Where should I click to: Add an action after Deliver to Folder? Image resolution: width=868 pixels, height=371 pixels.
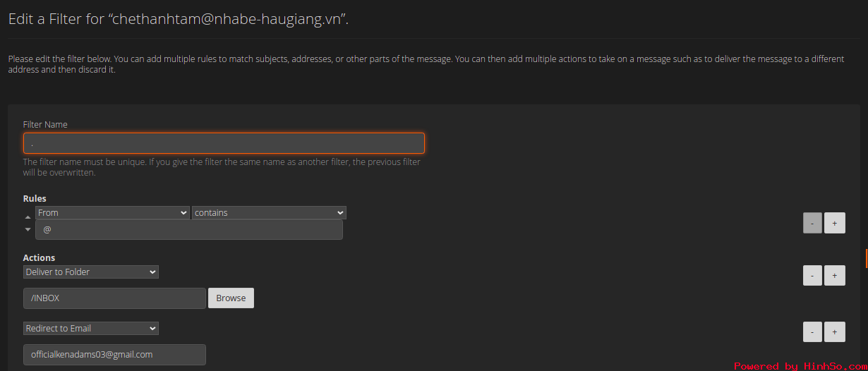pos(835,275)
